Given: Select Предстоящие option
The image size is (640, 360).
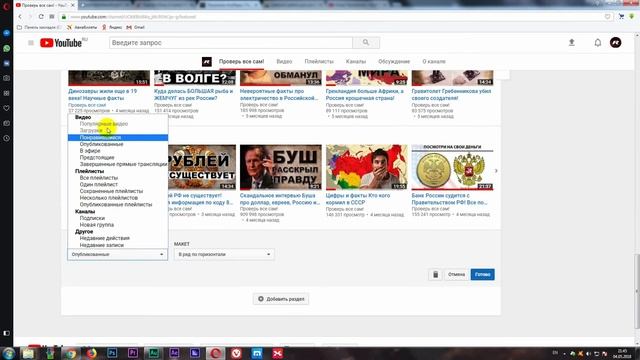Looking at the screenshot, I should tap(97, 158).
